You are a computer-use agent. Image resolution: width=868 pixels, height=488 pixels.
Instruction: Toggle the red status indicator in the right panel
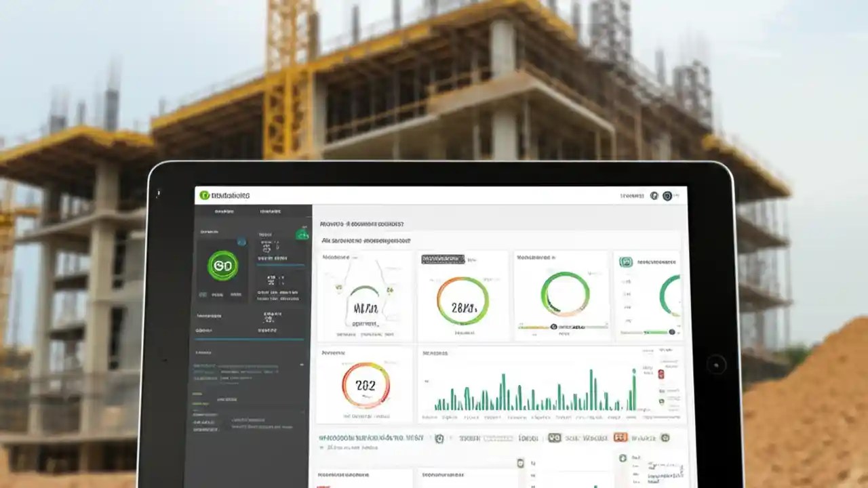661,375
